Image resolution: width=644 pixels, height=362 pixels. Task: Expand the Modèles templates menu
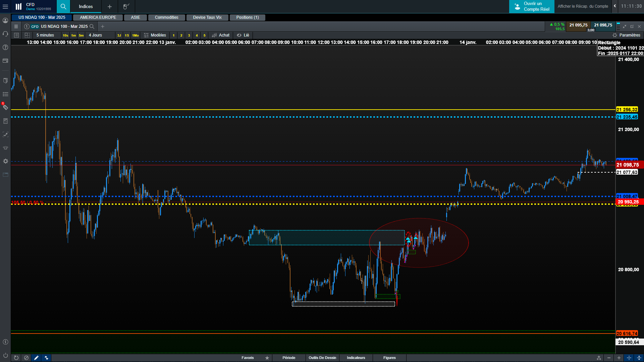coord(155,35)
